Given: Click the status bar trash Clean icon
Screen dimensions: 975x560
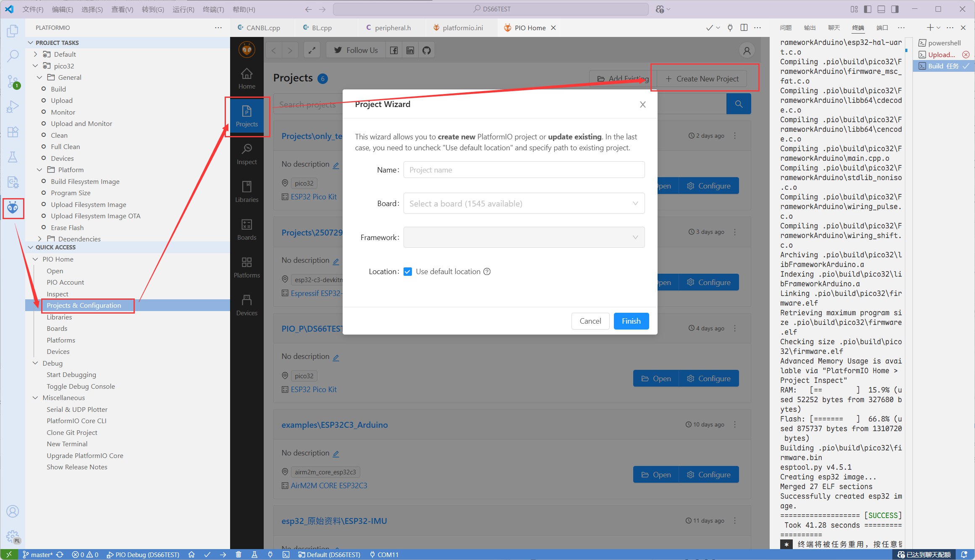Looking at the screenshot, I should click(239, 555).
